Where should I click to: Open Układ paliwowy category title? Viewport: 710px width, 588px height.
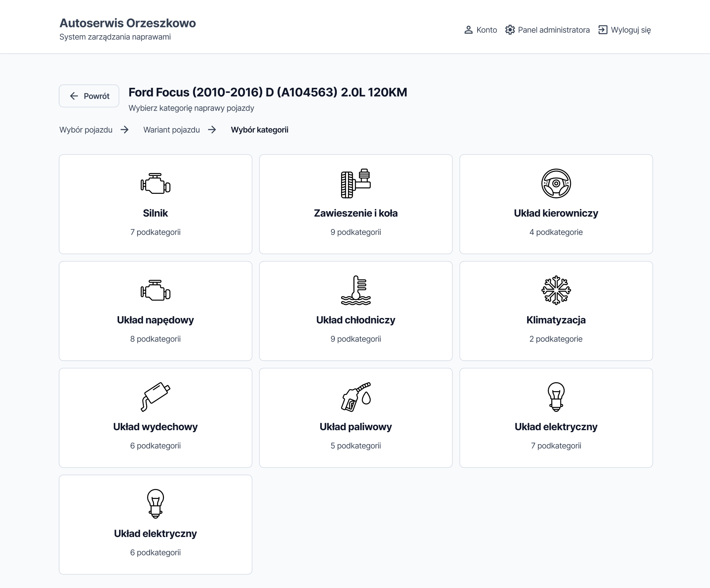pyautogui.click(x=356, y=427)
